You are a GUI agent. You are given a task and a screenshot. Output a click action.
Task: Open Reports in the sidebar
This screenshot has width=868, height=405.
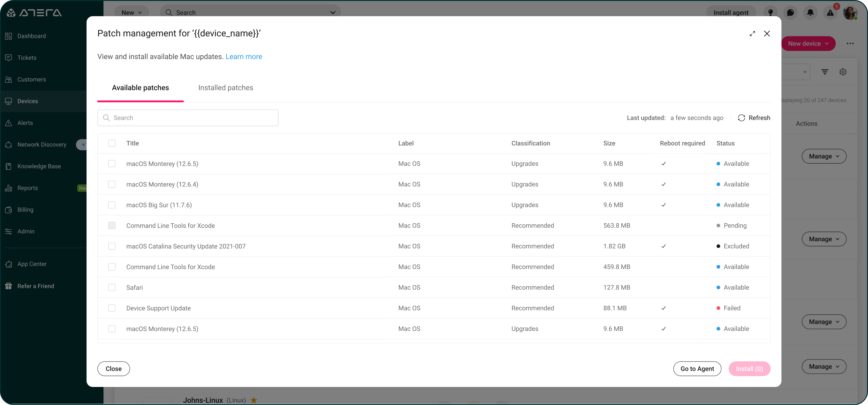(27, 188)
